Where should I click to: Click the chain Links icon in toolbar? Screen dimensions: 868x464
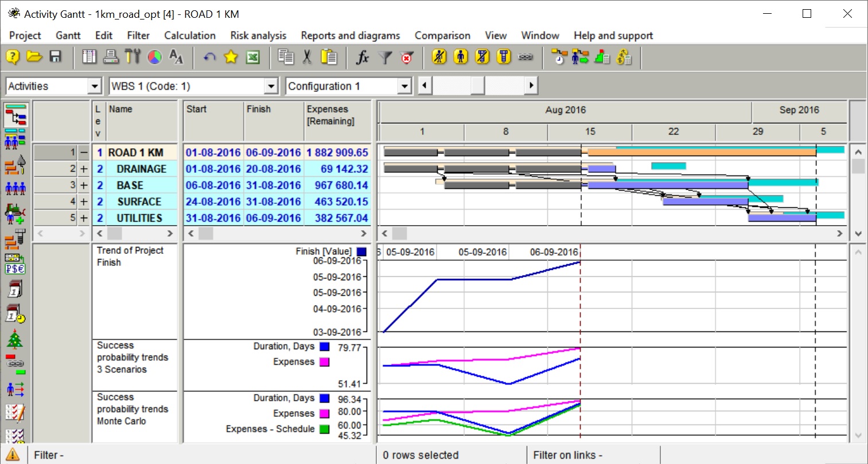click(526, 57)
